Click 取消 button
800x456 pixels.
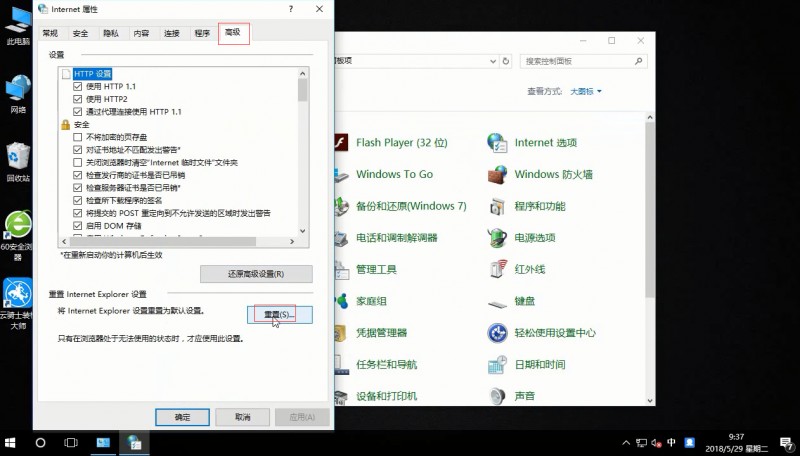coord(242,417)
